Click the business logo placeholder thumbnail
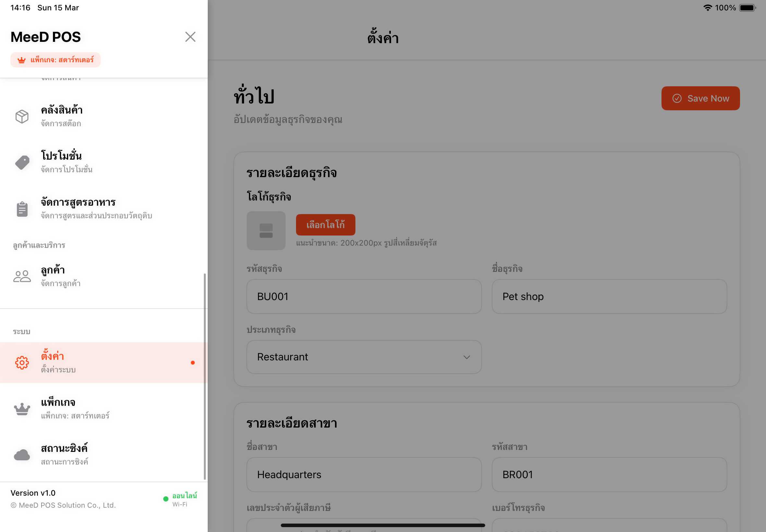Viewport: 766px width, 532px height. (x=266, y=231)
